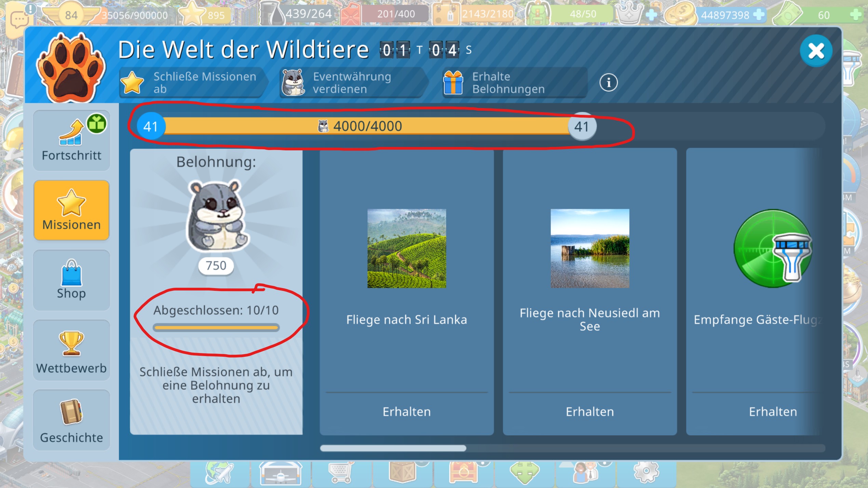Close the Welt der Wildtiere dialog
This screenshot has height=488, width=868.
(816, 51)
